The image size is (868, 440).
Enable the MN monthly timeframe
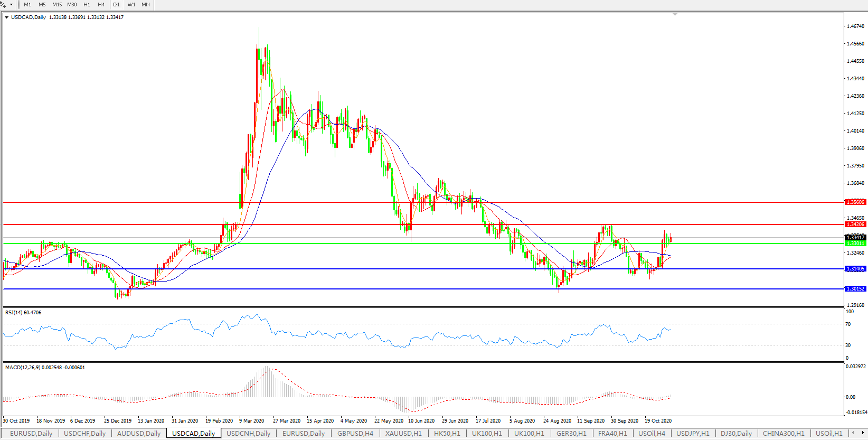pos(146,5)
